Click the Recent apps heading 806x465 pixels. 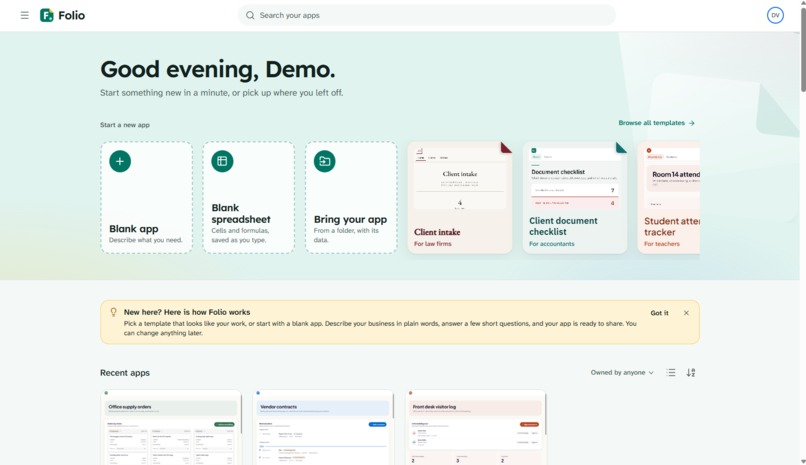click(125, 373)
